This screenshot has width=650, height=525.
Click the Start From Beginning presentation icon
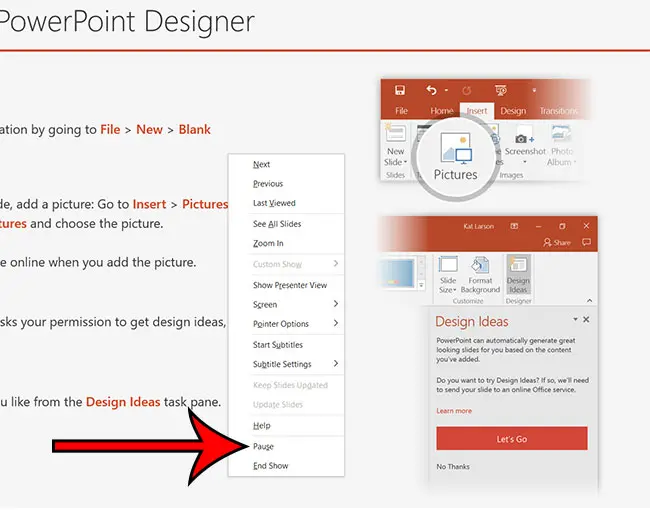point(500,90)
